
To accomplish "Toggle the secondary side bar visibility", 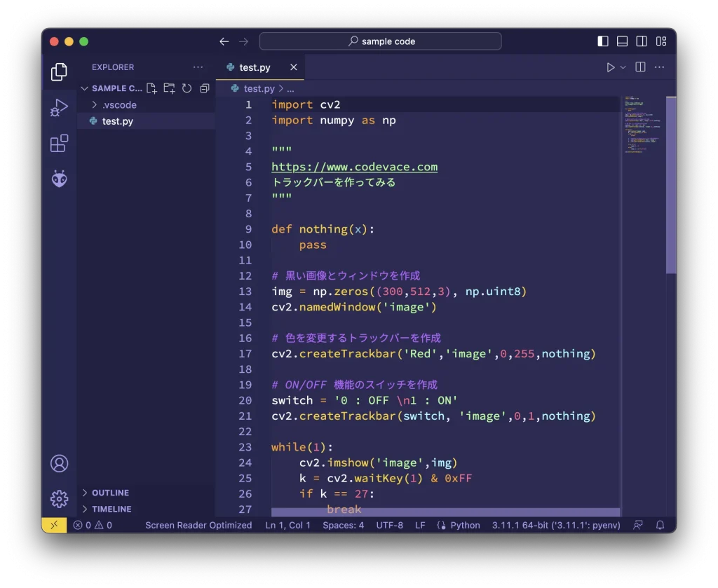I will pos(641,41).
